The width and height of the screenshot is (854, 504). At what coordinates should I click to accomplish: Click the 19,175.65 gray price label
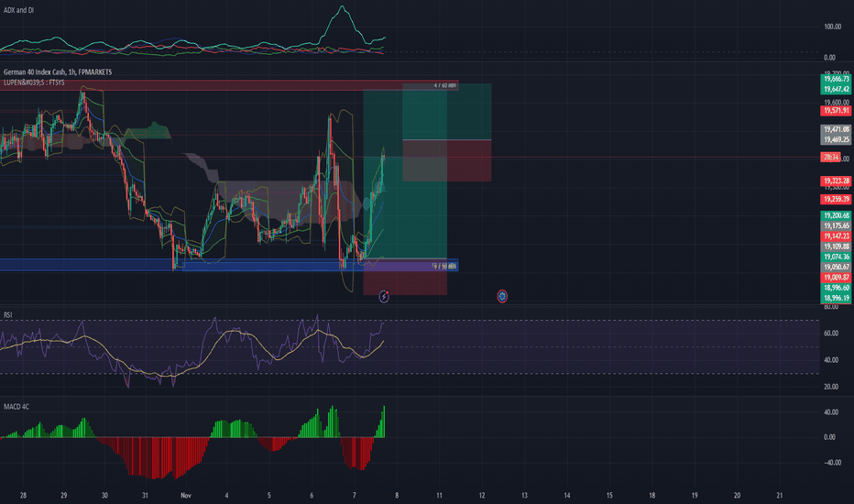pyautogui.click(x=836, y=226)
